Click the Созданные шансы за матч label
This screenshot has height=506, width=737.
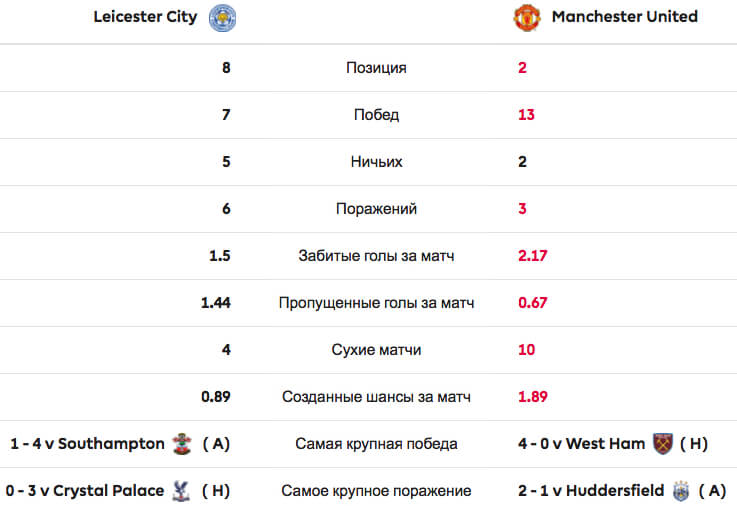[x=376, y=397]
